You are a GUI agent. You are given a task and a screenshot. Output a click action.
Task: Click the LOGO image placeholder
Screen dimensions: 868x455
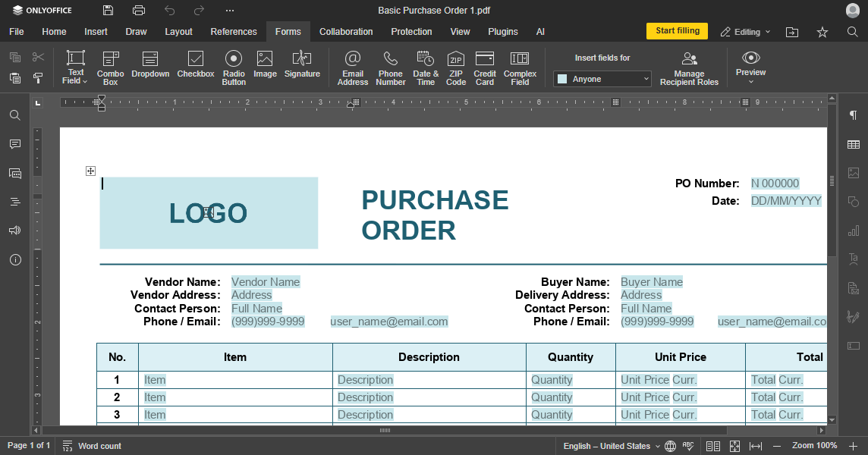pyautogui.click(x=209, y=213)
